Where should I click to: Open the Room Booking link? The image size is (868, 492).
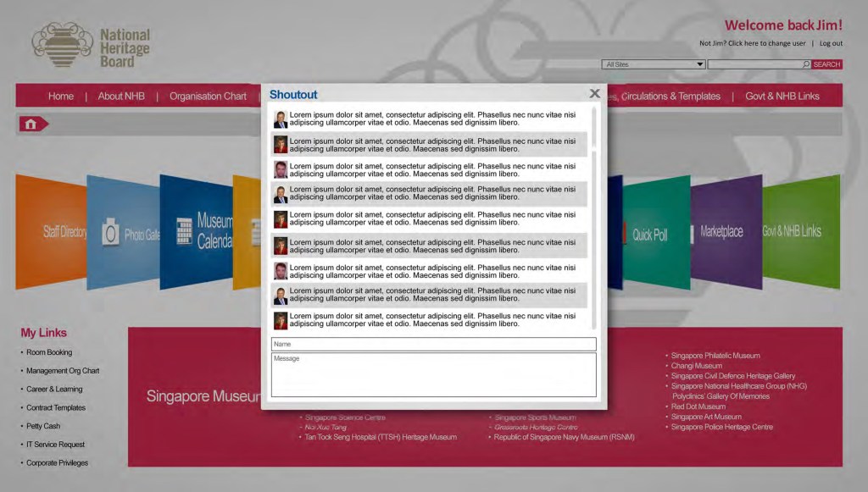(x=49, y=352)
